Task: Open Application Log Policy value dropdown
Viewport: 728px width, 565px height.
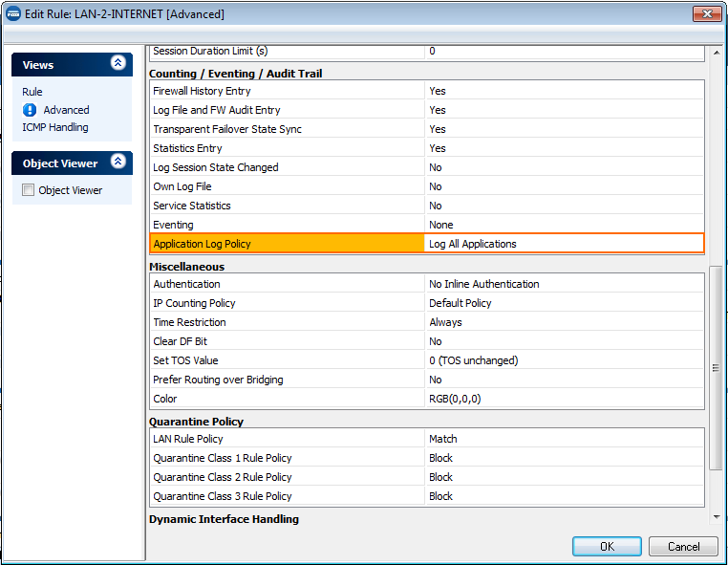Action: (x=564, y=244)
